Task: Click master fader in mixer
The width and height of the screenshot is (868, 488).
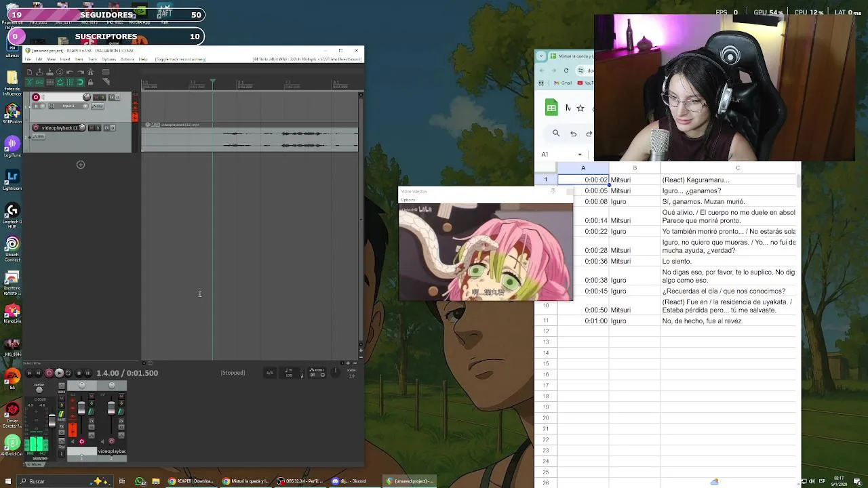Action: click(x=52, y=421)
